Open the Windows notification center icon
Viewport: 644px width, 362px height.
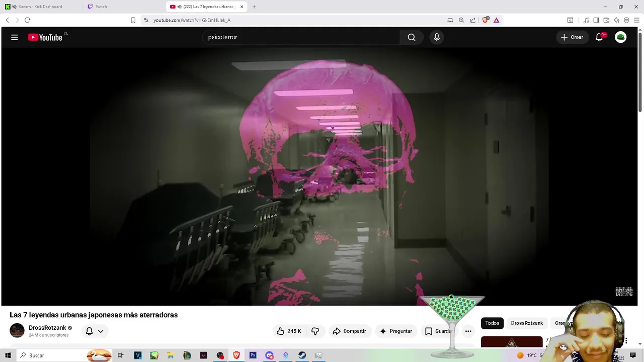pos(633,355)
